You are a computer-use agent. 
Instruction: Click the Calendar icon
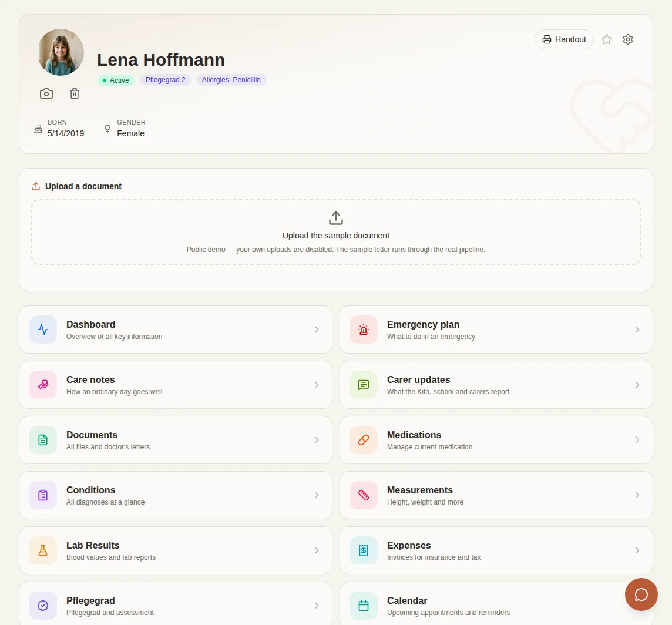364,606
